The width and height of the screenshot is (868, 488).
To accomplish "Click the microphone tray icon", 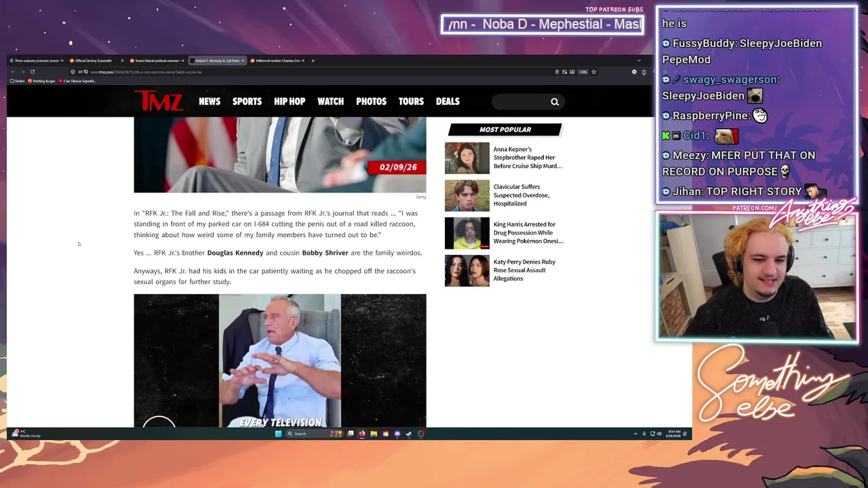I will pyautogui.click(x=644, y=434).
